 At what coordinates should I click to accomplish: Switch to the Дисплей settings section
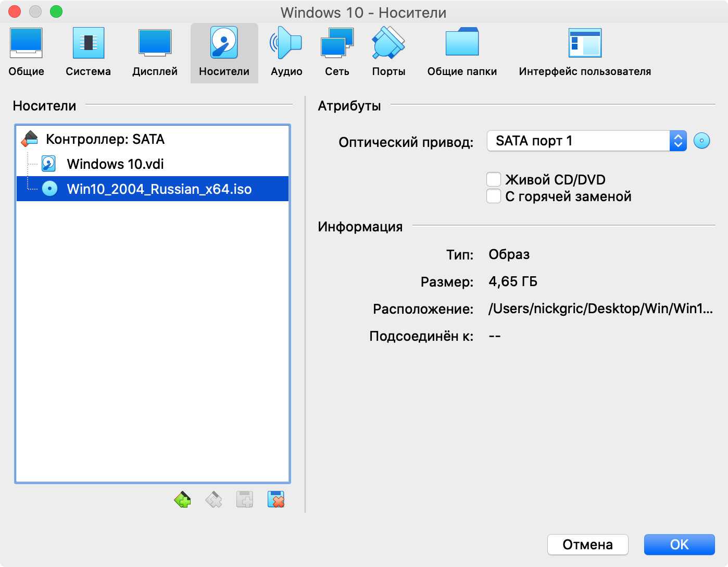(x=155, y=53)
